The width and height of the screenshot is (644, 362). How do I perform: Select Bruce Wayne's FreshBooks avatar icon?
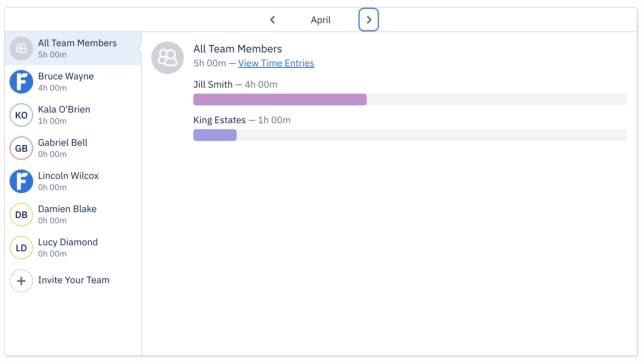(x=21, y=81)
